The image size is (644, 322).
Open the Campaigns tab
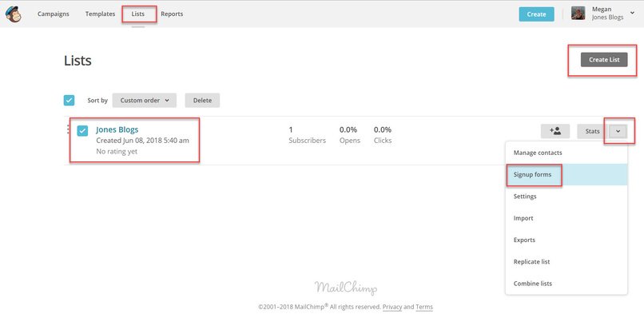[x=54, y=14]
